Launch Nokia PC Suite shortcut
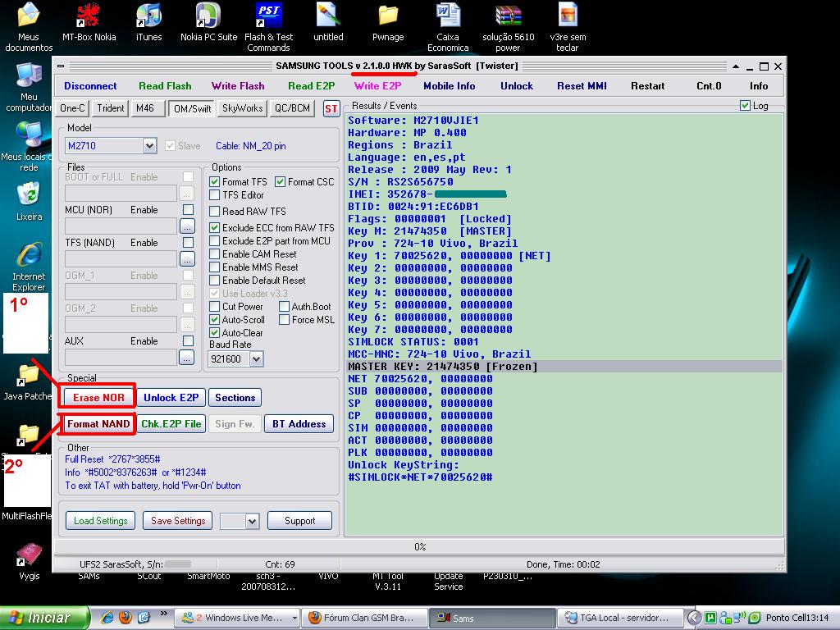 [x=208, y=22]
